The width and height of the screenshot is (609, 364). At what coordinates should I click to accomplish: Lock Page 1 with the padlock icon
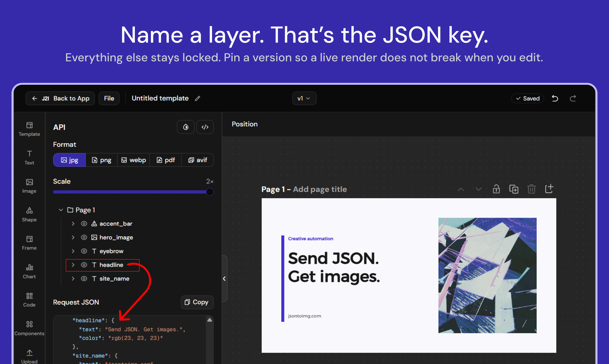point(496,189)
